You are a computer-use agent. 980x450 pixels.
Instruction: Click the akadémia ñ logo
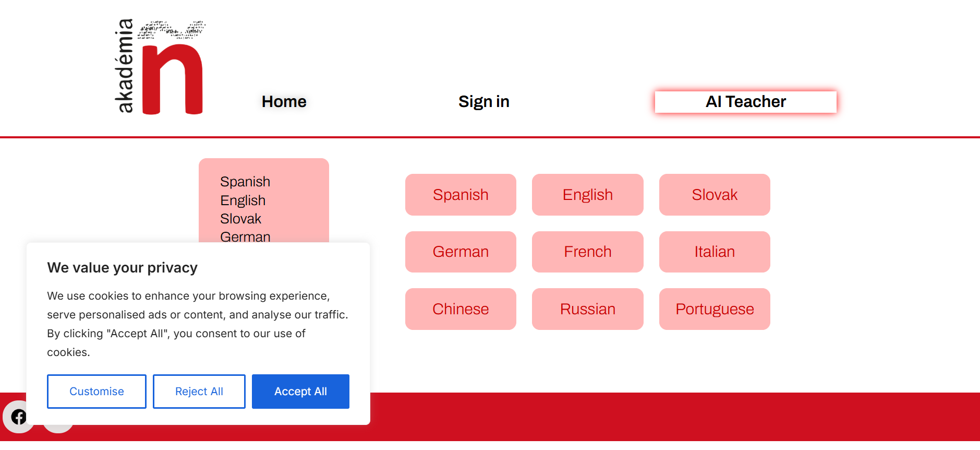click(160, 66)
